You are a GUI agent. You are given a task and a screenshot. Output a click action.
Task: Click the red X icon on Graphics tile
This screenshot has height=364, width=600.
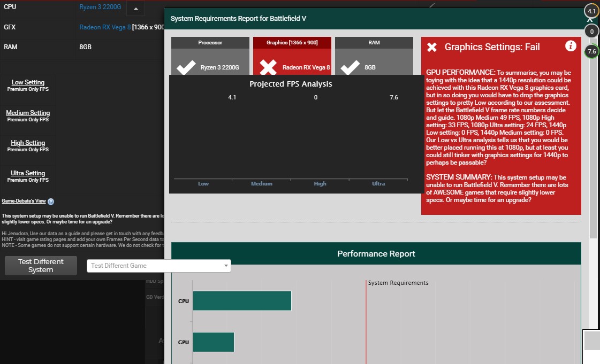tap(268, 67)
